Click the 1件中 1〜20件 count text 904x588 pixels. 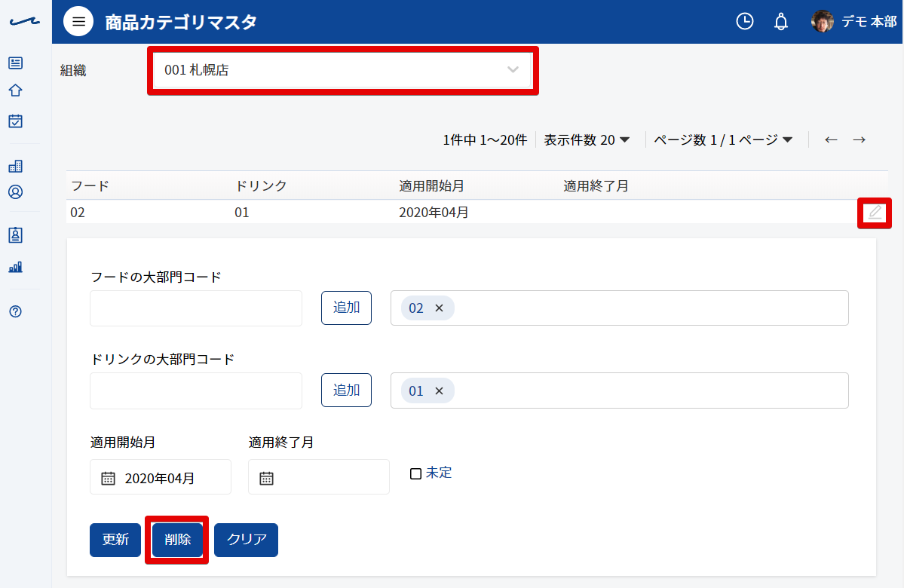click(485, 140)
